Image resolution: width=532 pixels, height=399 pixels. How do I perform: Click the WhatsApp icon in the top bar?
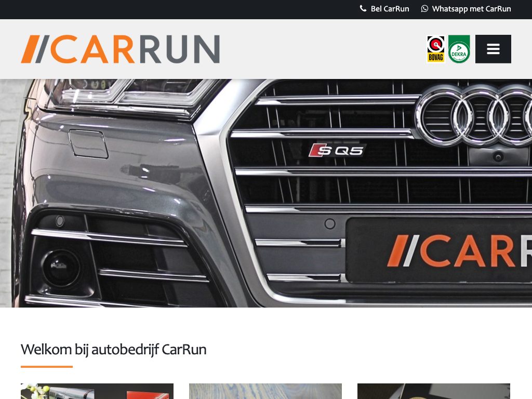424,9
